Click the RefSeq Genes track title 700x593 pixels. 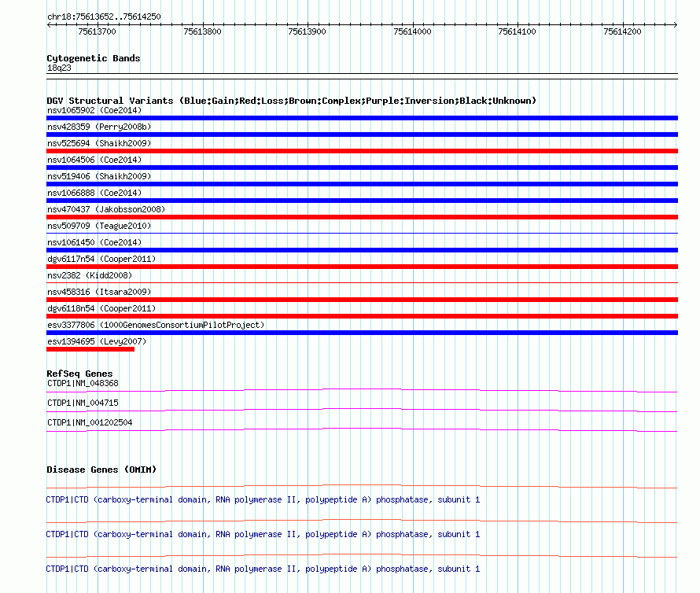pyautogui.click(x=80, y=374)
